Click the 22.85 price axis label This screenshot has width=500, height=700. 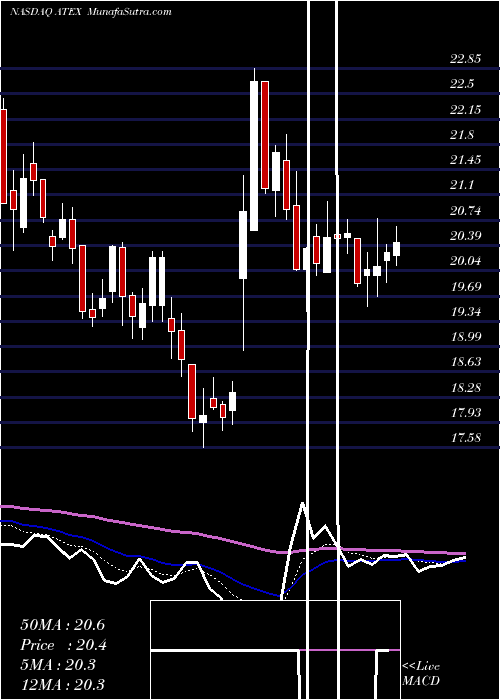click(x=466, y=58)
